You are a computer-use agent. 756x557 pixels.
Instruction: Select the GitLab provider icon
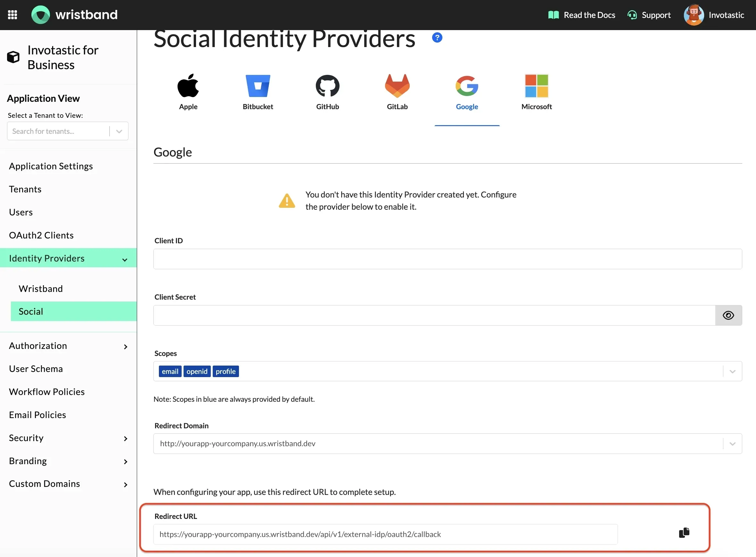pyautogui.click(x=397, y=86)
